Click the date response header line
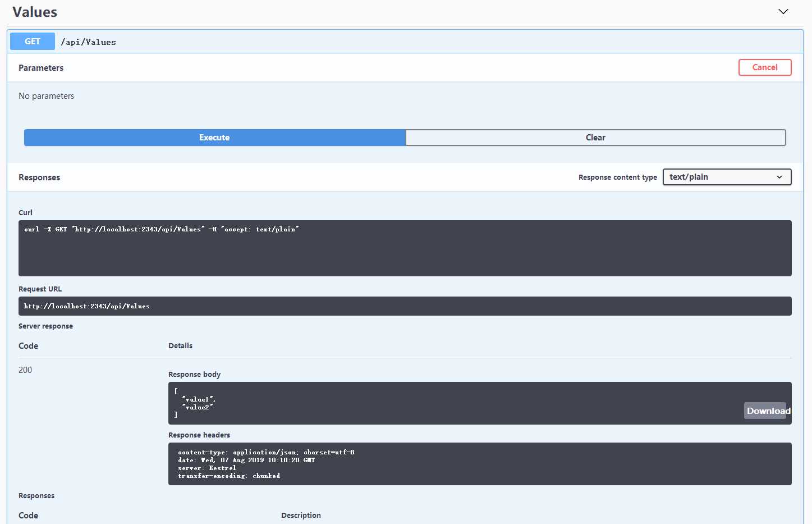Image resolution: width=812 pixels, height=524 pixels. click(246, 460)
